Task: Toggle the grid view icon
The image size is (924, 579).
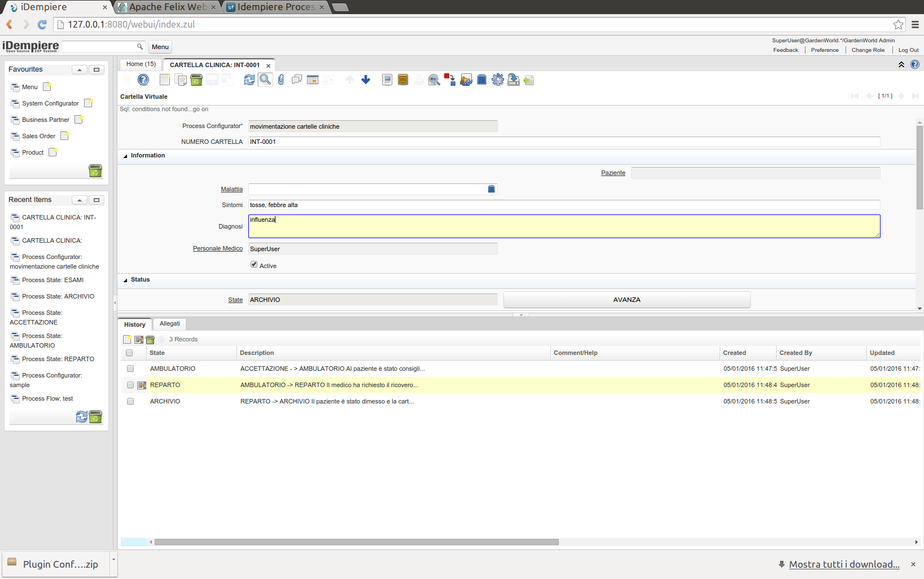Action: point(313,80)
